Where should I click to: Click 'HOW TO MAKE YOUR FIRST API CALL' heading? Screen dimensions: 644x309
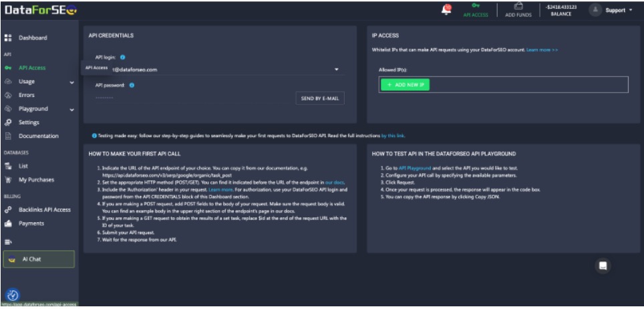click(x=135, y=154)
